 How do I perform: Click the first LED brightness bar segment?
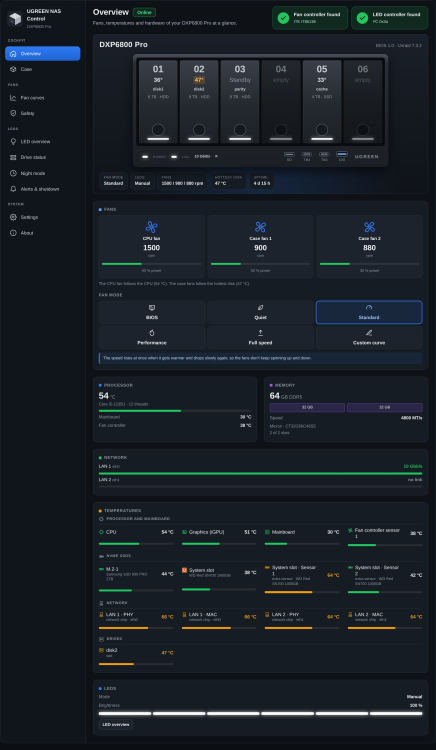pyautogui.click(x=125, y=713)
